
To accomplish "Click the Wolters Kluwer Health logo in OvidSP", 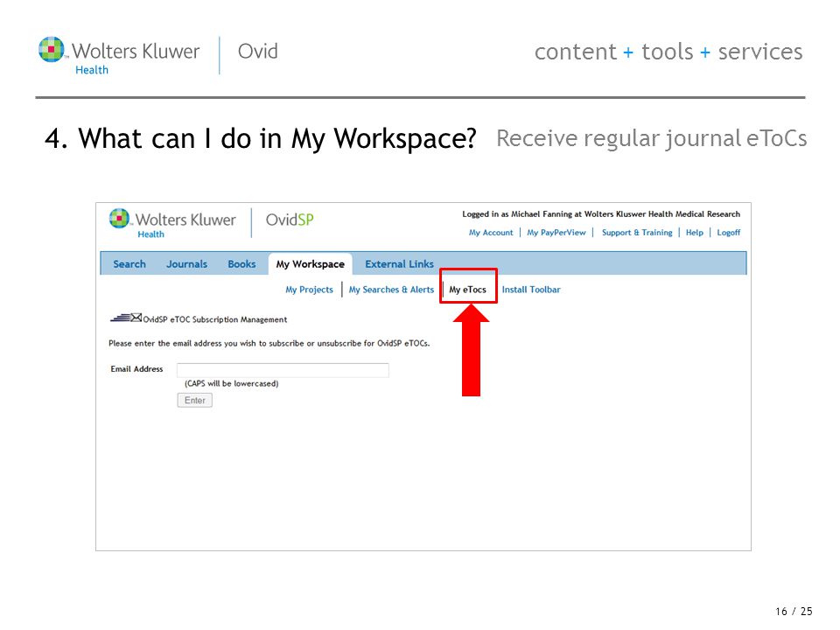I will (172, 223).
